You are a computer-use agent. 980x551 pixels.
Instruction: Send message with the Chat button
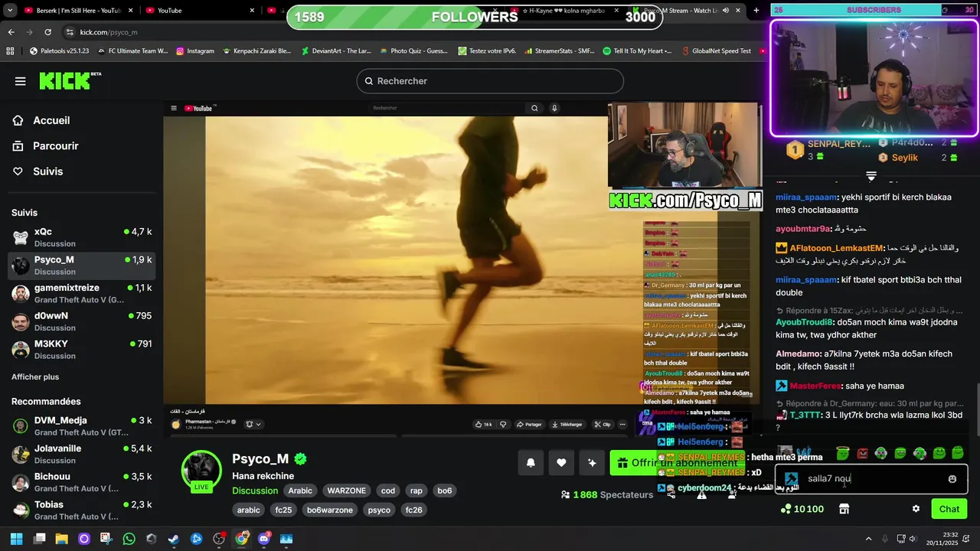point(949,509)
